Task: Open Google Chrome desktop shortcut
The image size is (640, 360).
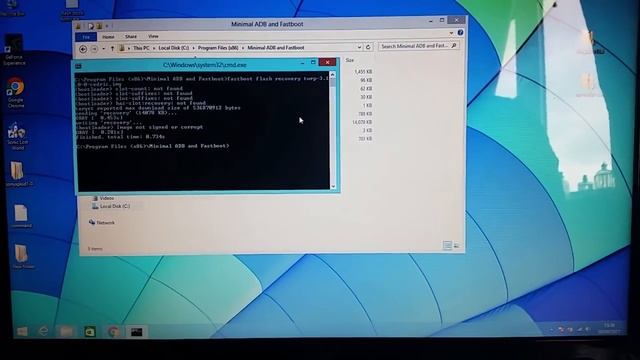Action: 16,92
